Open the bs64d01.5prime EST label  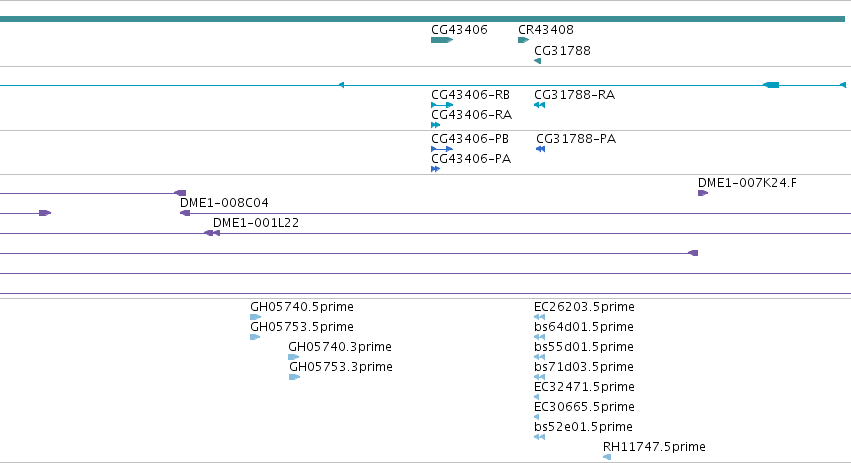point(584,327)
